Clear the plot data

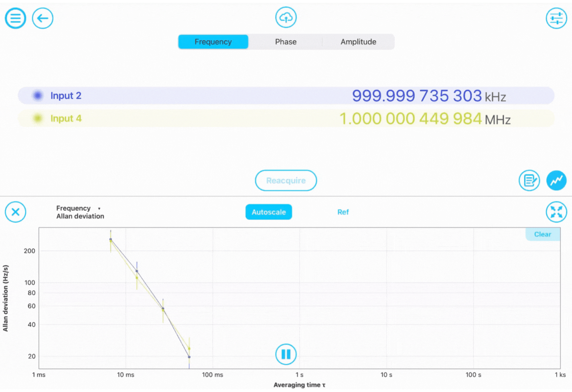click(x=543, y=234)
